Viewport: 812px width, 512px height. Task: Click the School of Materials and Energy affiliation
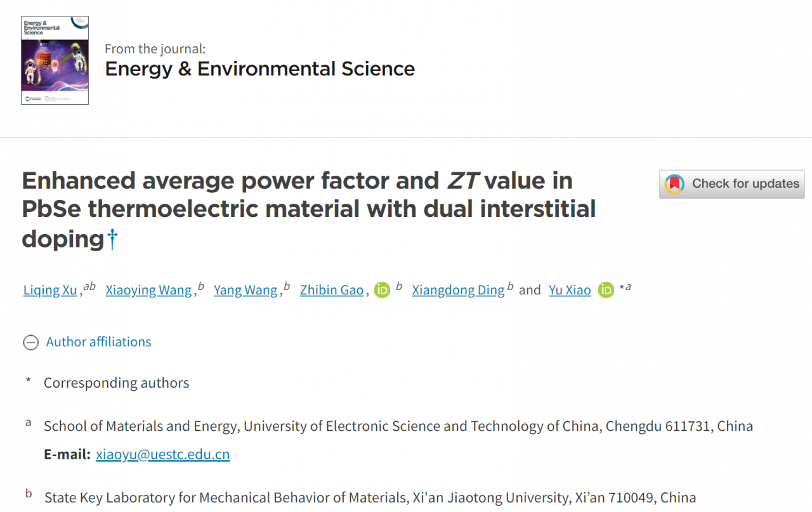(x=398, y=426)
